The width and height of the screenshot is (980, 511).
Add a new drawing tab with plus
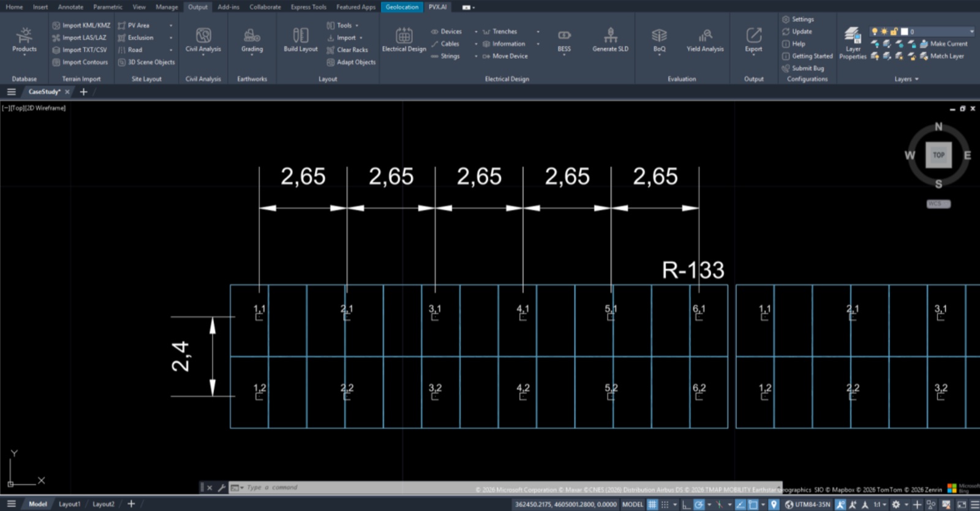point(84,92)
